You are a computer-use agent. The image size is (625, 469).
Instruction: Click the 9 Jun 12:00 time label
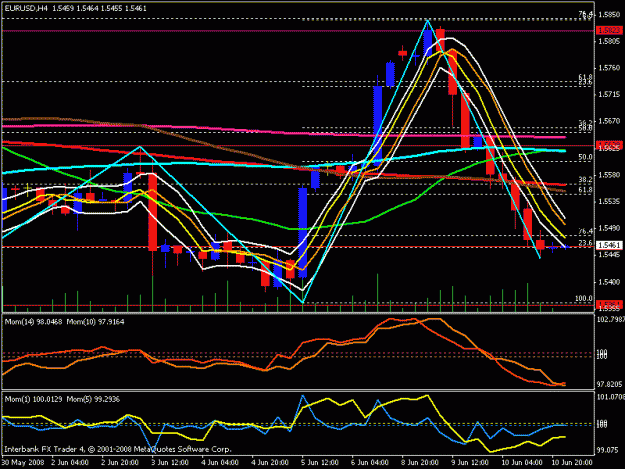pyautogui.click(x=469, y=463)
